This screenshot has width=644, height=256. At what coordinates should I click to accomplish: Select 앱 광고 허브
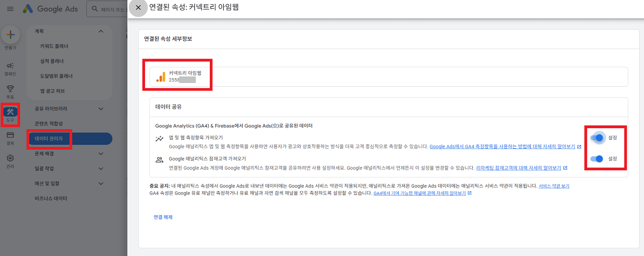pos(52,91)
